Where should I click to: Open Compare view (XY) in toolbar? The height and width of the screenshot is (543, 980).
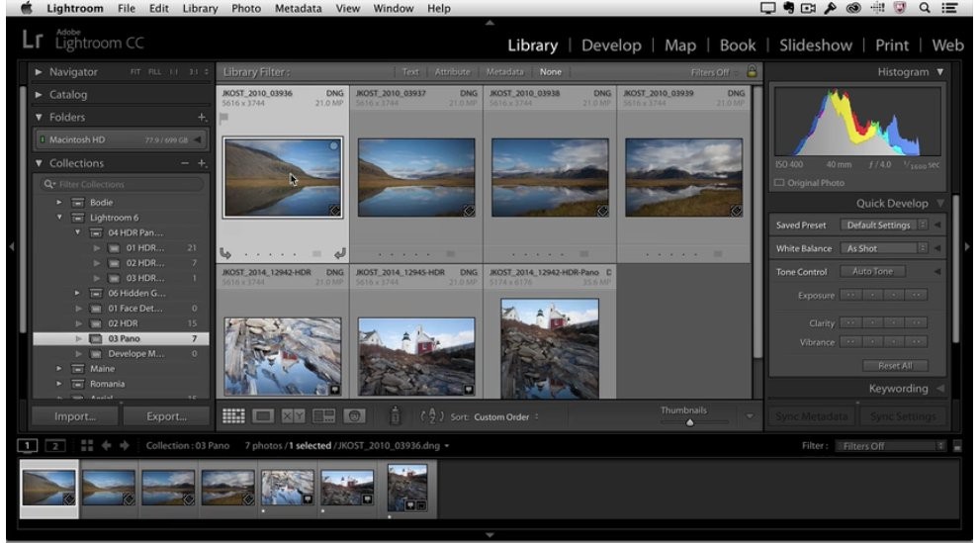point(294,416)
